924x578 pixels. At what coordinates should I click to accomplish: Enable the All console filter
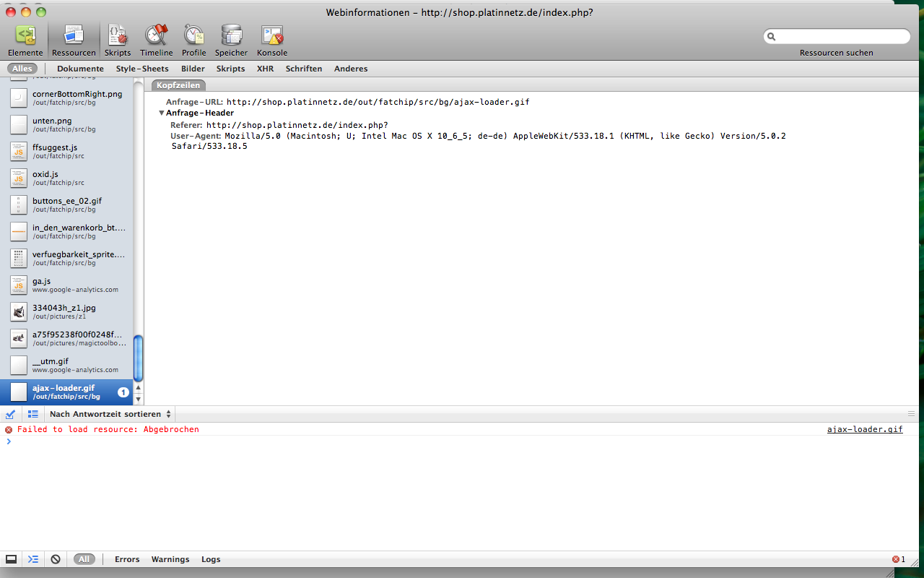tap(84, 559)
